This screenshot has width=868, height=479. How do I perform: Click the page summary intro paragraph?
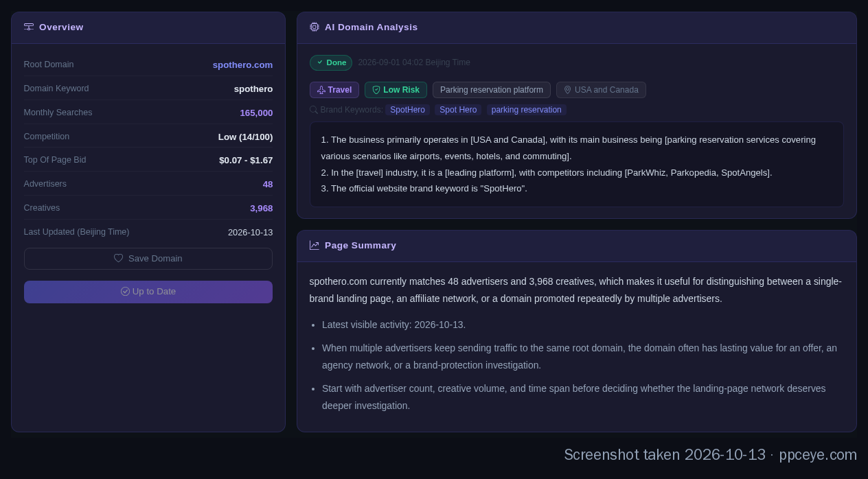575,290
